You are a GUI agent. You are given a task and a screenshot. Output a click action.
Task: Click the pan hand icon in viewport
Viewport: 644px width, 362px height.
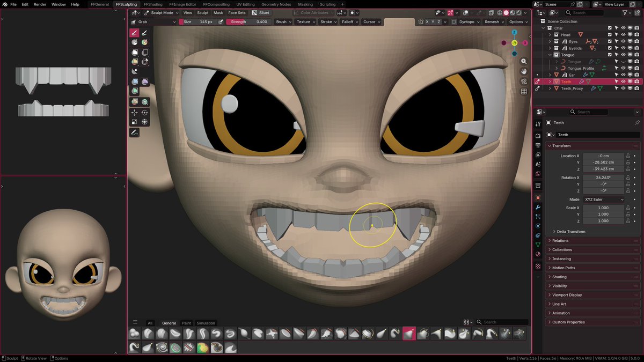(x=523, y=71)
